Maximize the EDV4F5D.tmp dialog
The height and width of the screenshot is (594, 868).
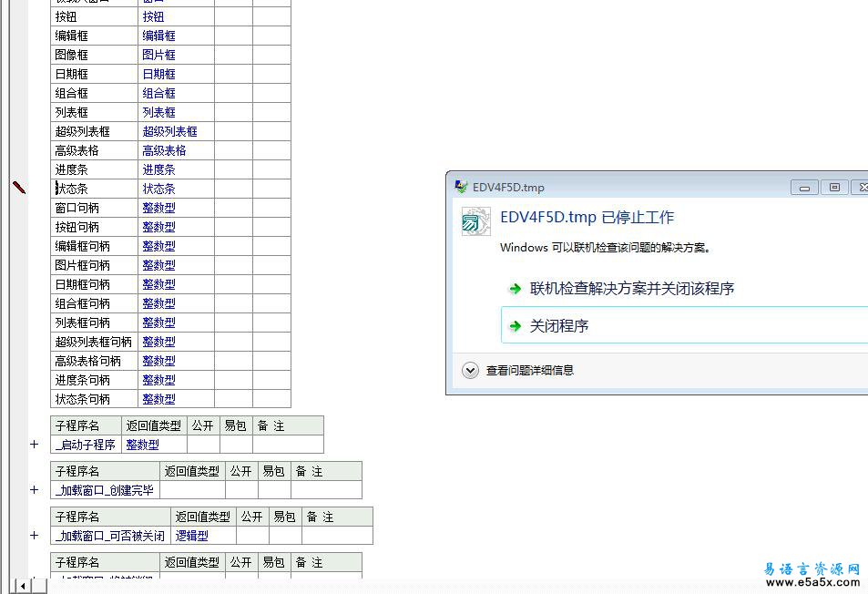[x=834, y=188]
